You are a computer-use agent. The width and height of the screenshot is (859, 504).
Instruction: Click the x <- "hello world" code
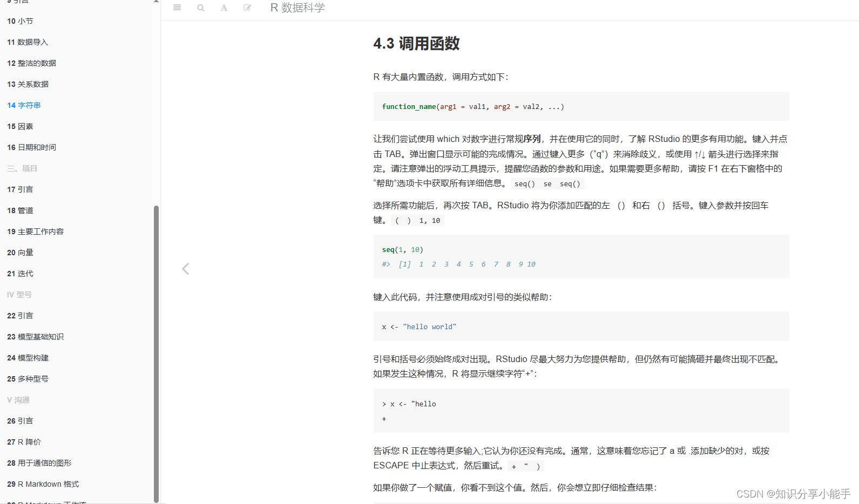tap(419, 327)
